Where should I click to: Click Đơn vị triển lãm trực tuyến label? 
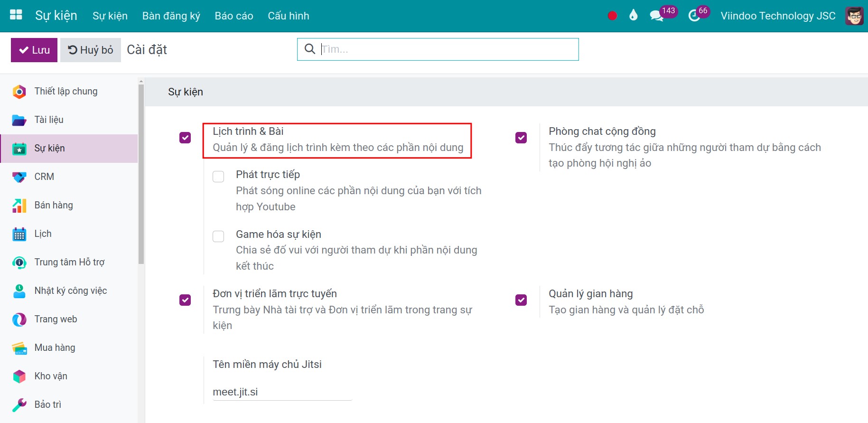[275, 294]
